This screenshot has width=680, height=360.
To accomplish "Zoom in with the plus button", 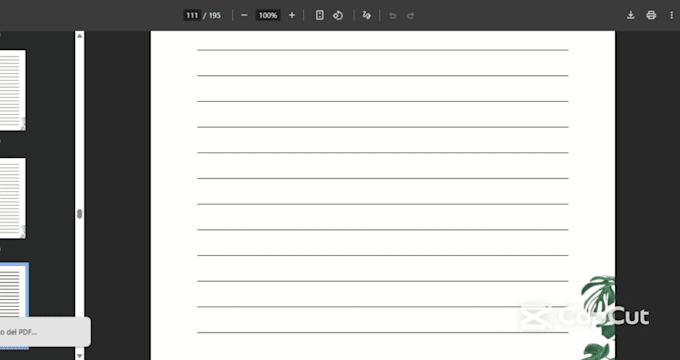I will click(x=292, y=15).
